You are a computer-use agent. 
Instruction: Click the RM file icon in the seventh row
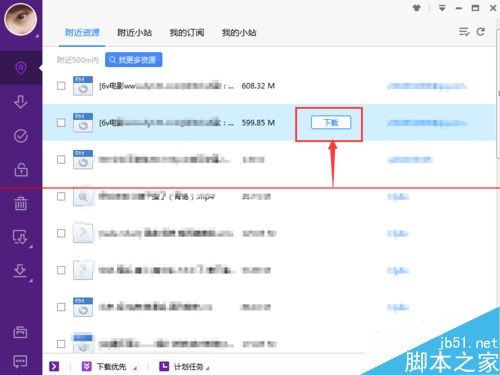click(x=83, y=307)
